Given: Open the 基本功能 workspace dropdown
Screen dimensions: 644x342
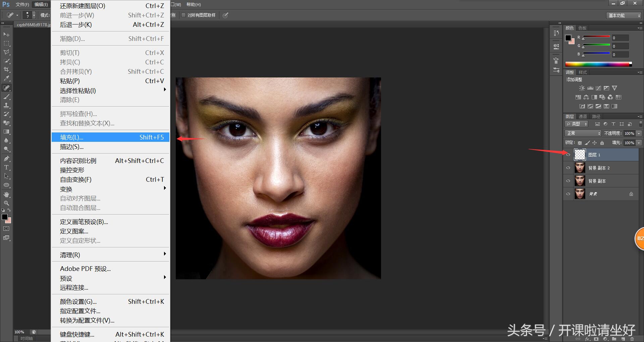Looking at the screenshot, I should [625, 15].
